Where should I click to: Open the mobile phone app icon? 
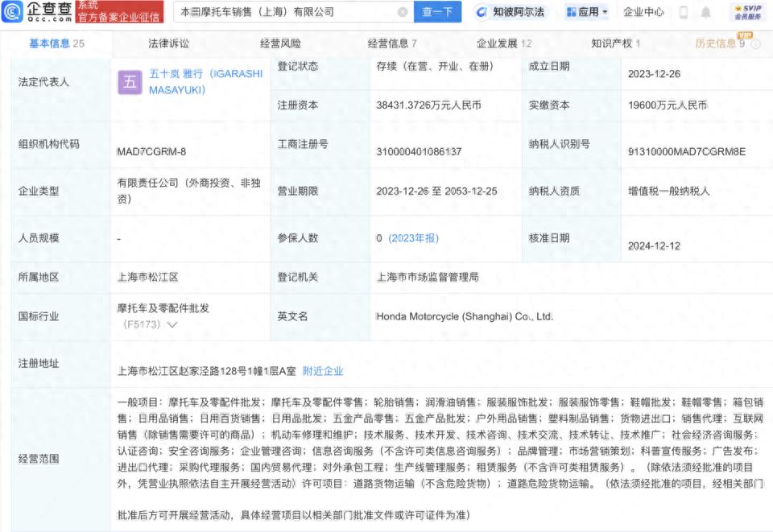tap(684, 12)
